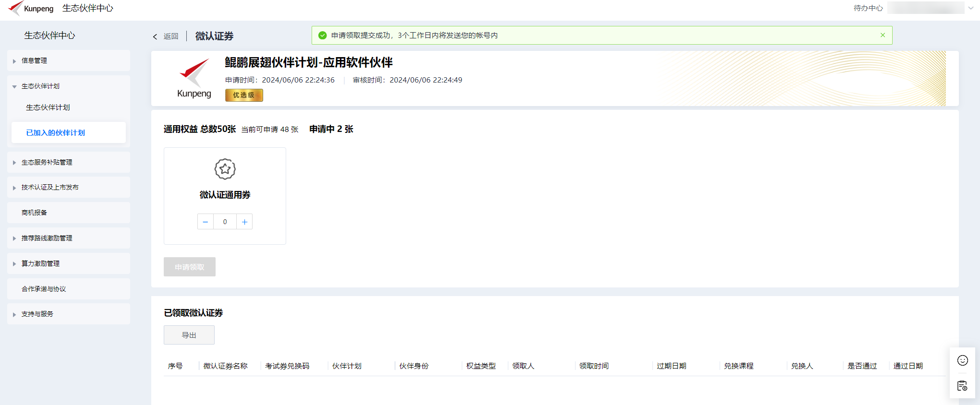The image size is (980, 405).
Task: Expand the 信息管理 menu
Action: click(69, 60)
